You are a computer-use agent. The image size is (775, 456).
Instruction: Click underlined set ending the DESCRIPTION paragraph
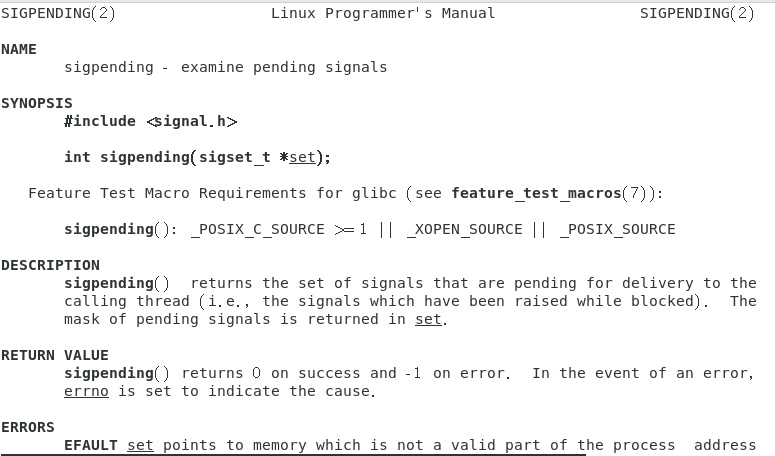(x=428, y=320)
